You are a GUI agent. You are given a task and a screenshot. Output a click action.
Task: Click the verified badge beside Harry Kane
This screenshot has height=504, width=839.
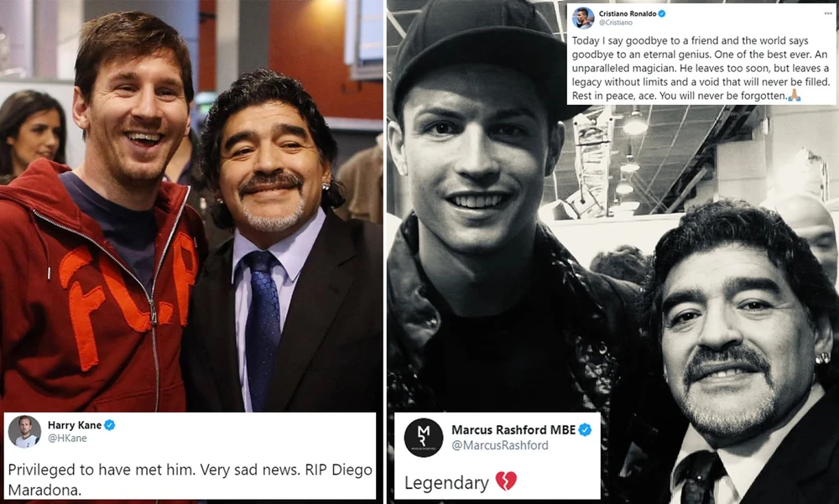110,425
